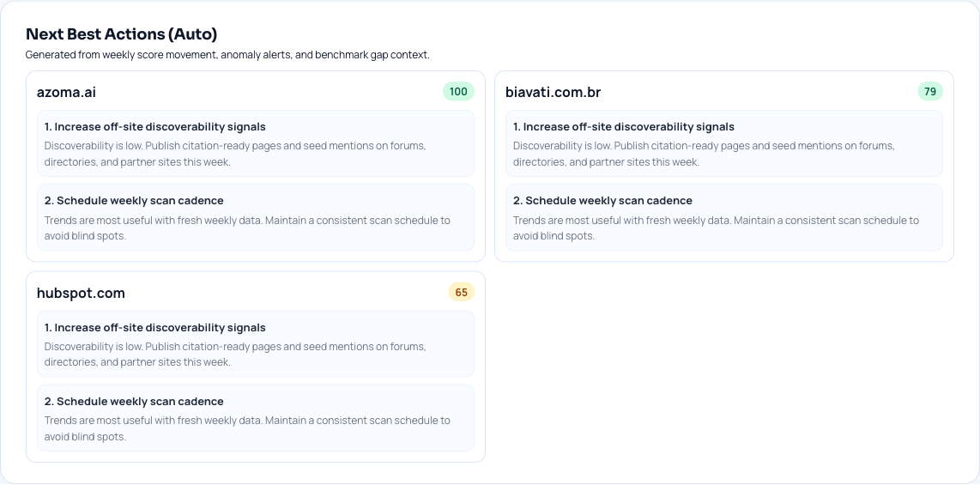Click the yellow 65 score badge
Screen dimensions: 980x485
click(x=461, y=293)
